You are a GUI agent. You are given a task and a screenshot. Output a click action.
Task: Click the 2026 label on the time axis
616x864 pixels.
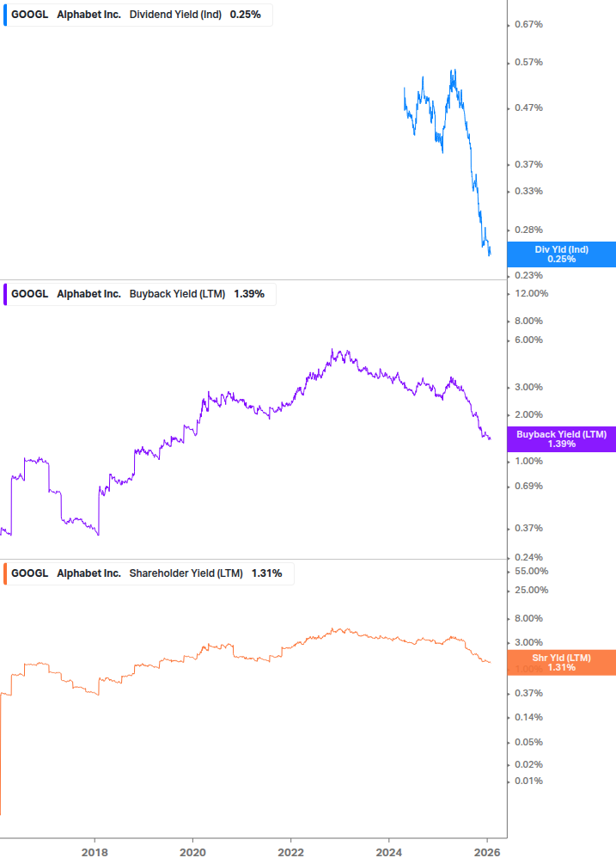(x=487, y=851)
